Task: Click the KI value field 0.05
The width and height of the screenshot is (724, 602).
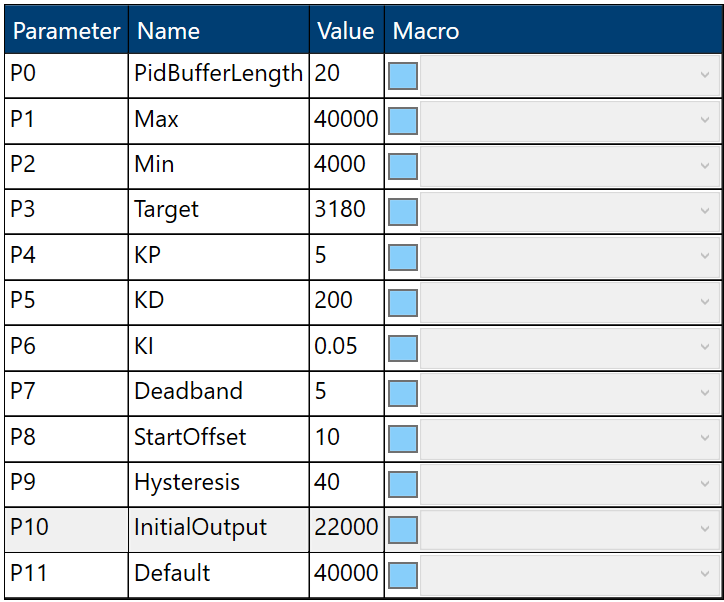Action: [346, 347]
